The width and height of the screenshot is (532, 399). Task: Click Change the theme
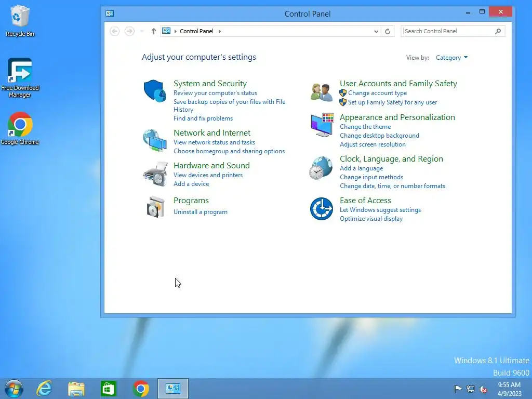click(365, 127)
